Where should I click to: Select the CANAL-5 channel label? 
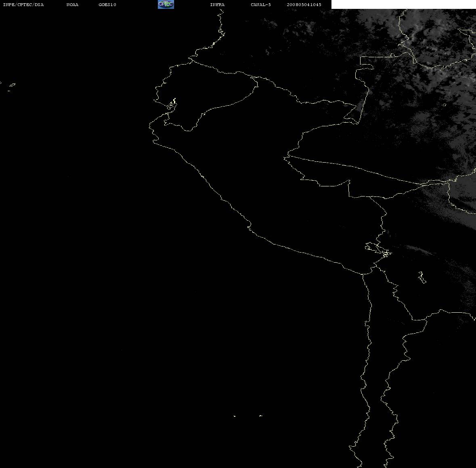261,4
